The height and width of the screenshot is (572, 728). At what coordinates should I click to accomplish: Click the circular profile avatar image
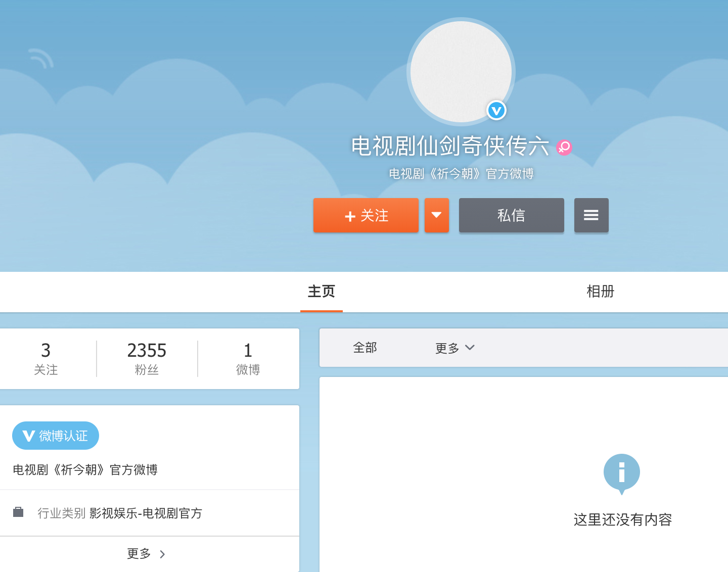click(460, 71)
